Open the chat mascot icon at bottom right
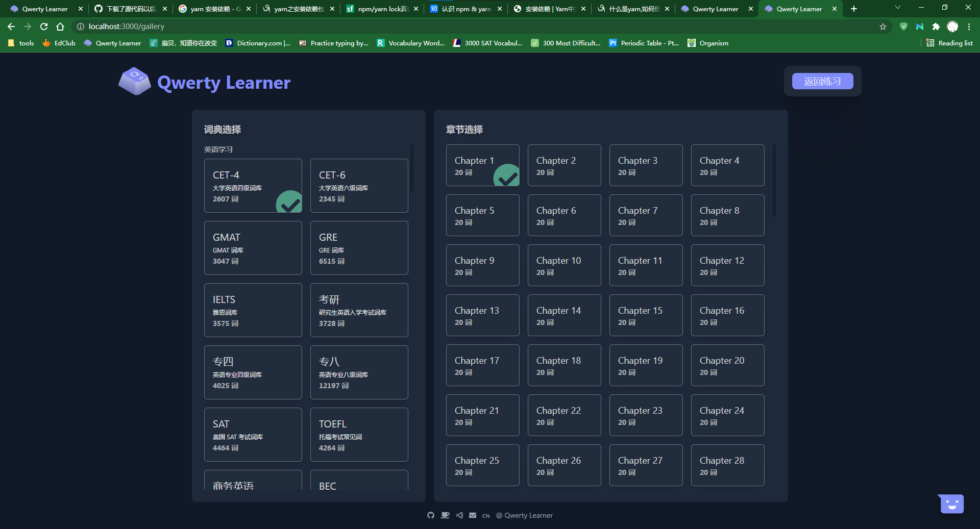 [951, 503]
